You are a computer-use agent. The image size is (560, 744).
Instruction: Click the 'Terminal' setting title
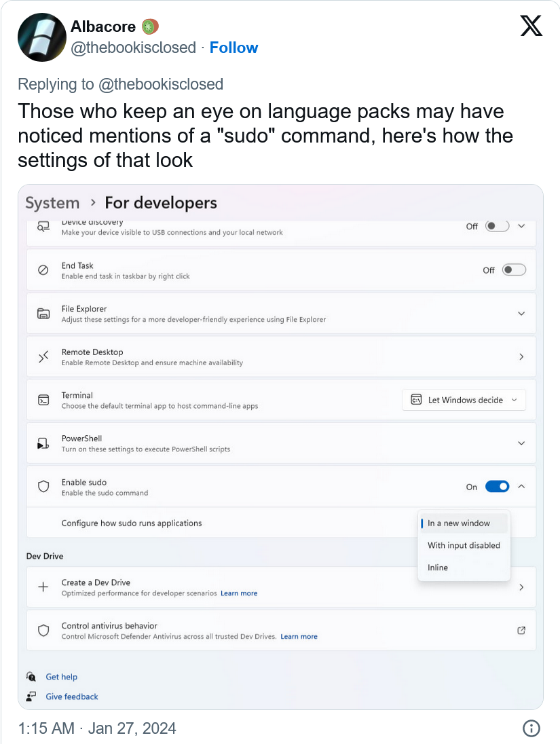[77, 395]
